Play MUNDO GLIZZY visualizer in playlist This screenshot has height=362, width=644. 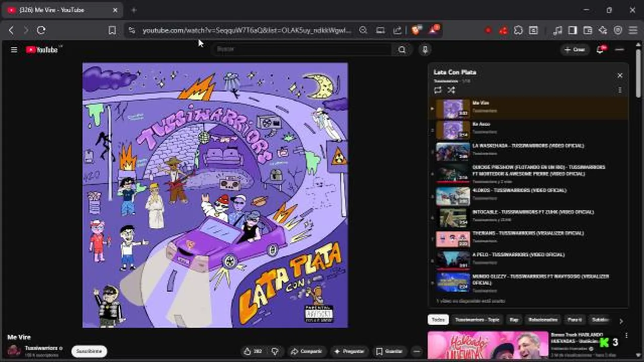[528, 282]
